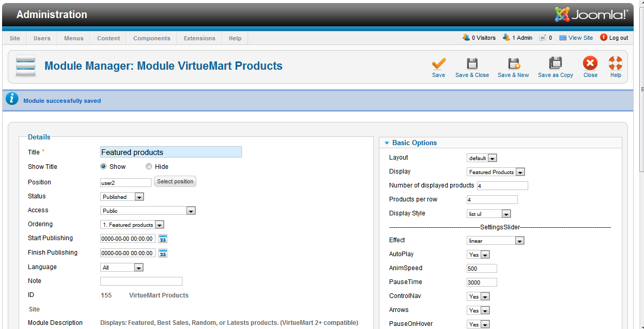The width and height of the screenshot is (644, 329).
Task: Select Show title radio button
Action: pyautogui.click(x=103, y=167)
